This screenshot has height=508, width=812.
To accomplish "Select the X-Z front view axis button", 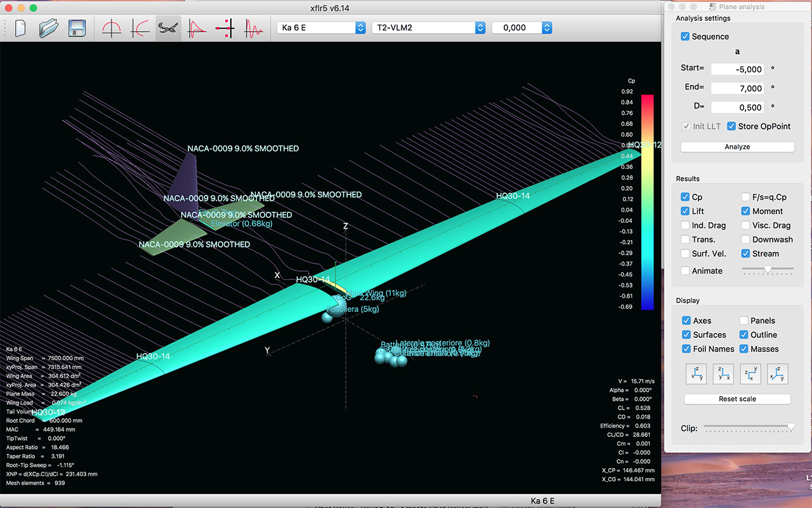I will tap(723, 374).
